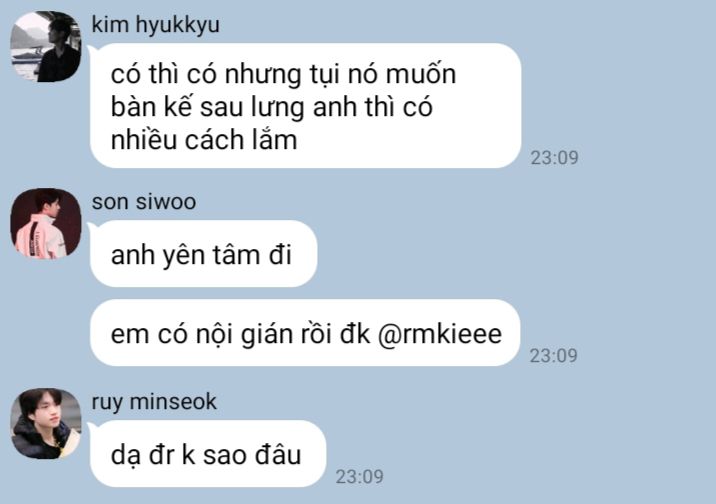Click the text line 'bàn kế sau lưng anh'

point(234,108)
